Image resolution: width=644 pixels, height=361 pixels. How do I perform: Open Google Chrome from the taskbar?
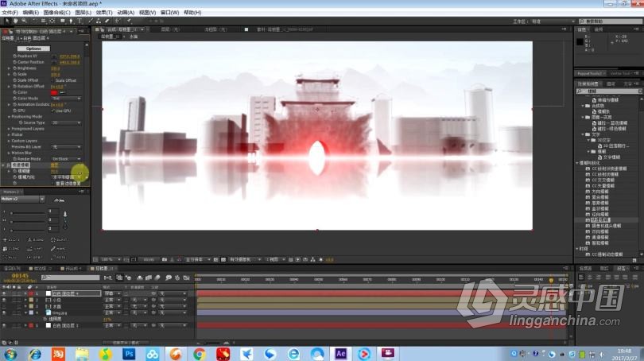(200, 354)
